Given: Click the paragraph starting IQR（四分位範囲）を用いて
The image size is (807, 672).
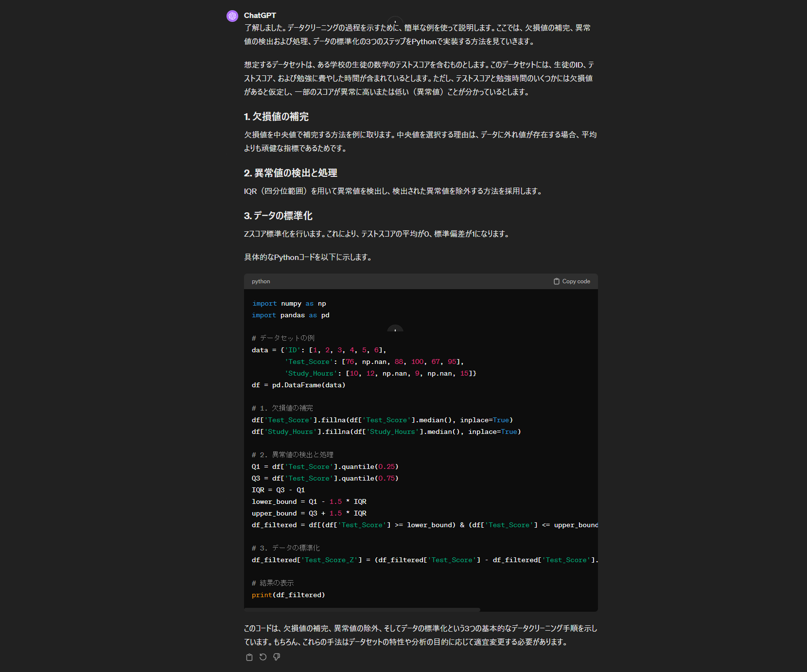Looking at the screenshot, I should tap(394, 191).
